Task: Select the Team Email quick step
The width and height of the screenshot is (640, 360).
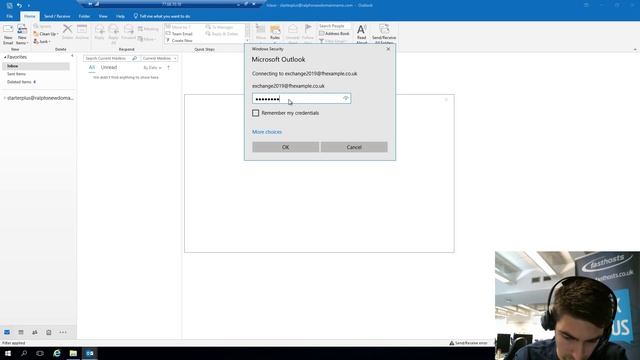Action: click(179, 34)
